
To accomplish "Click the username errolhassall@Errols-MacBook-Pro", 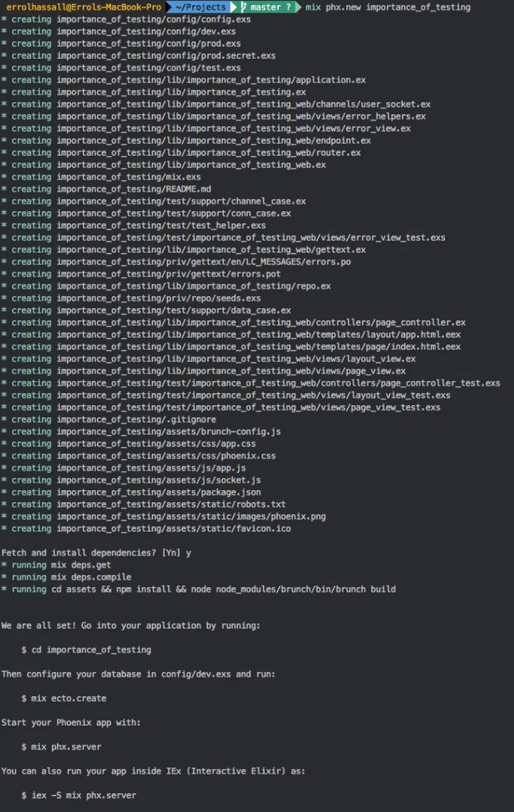I will [x=83, y=8].
